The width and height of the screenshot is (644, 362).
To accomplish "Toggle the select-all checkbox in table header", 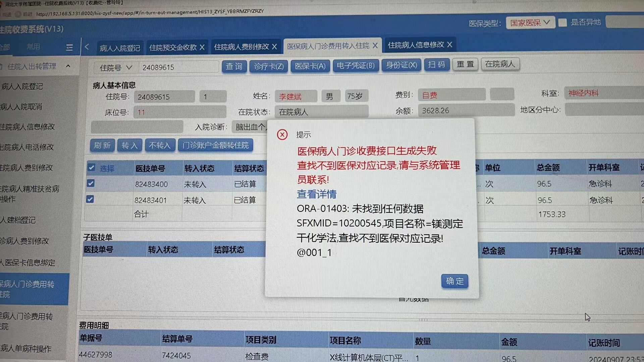I will tap(91, 168).
